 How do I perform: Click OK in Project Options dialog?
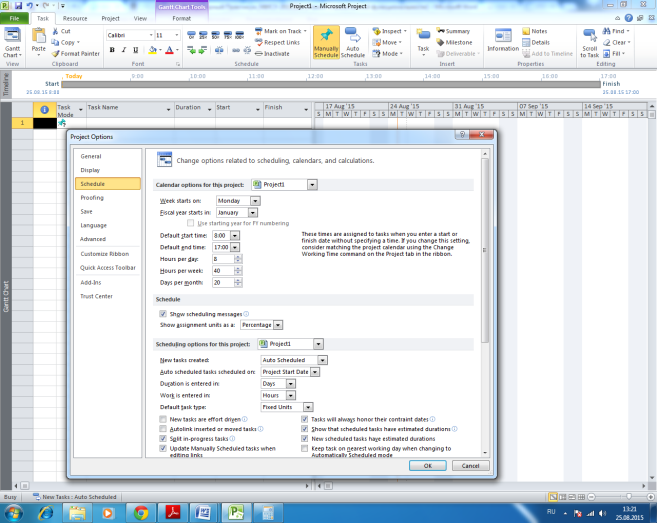(x=427, y=466)
